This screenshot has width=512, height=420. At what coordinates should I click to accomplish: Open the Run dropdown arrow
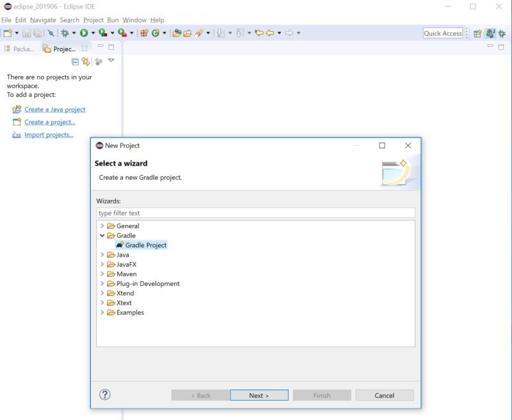(93, 33)
